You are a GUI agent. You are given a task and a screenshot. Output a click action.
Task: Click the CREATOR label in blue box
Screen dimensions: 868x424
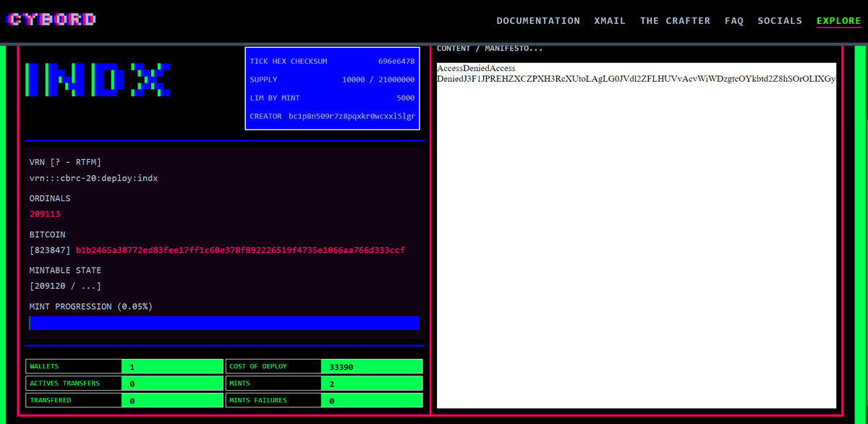[x=266, y=116]
